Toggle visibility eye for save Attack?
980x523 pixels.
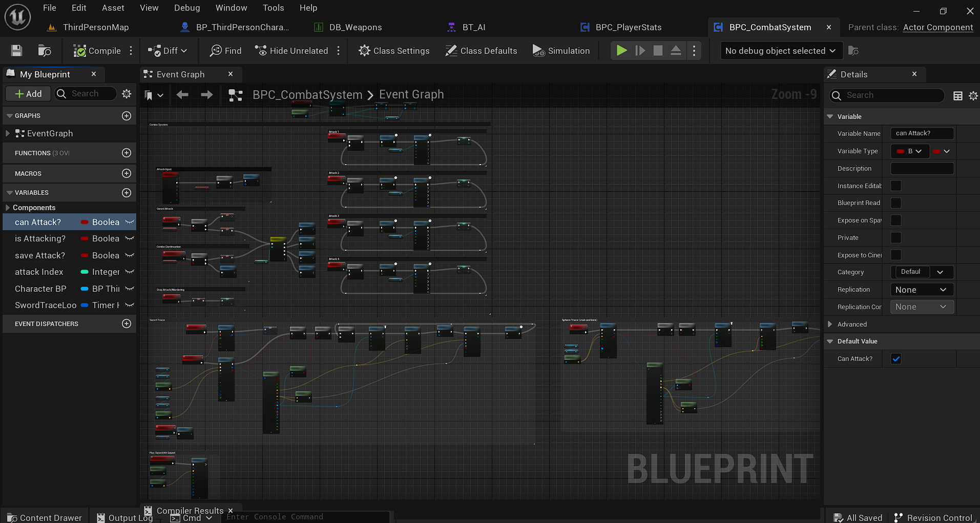(x=130, y=255)
